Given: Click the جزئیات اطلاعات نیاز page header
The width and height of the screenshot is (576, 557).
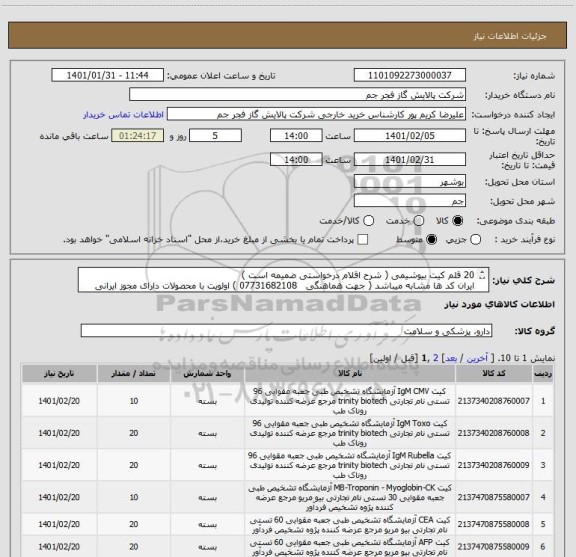Looking at the screenshot, I should (510, 36).
